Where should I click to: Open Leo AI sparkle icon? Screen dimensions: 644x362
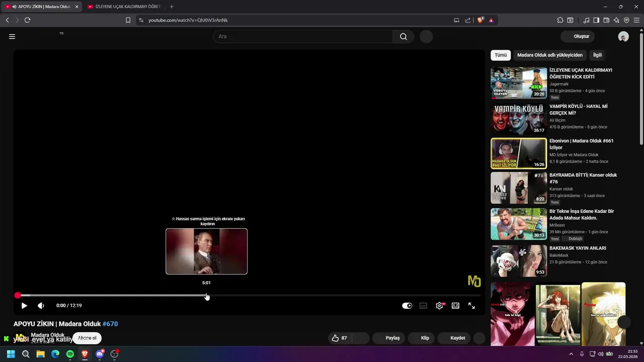[616, 20]
